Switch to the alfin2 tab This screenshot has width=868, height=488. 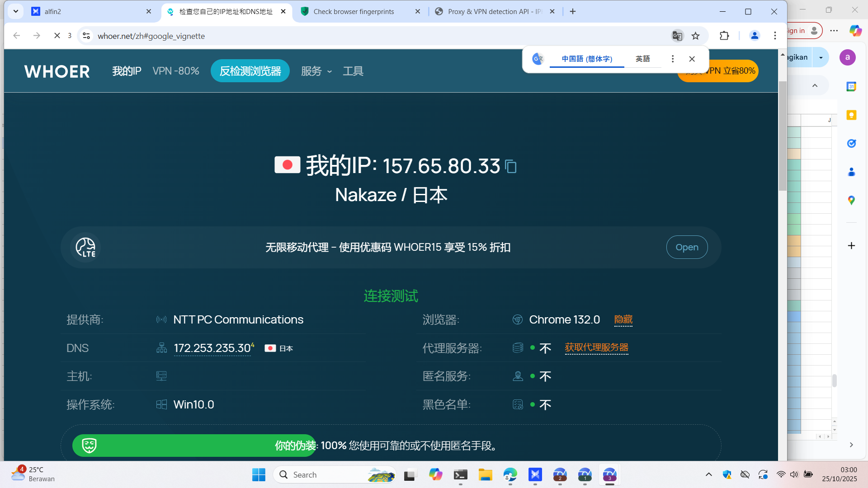tap(90, 11)
